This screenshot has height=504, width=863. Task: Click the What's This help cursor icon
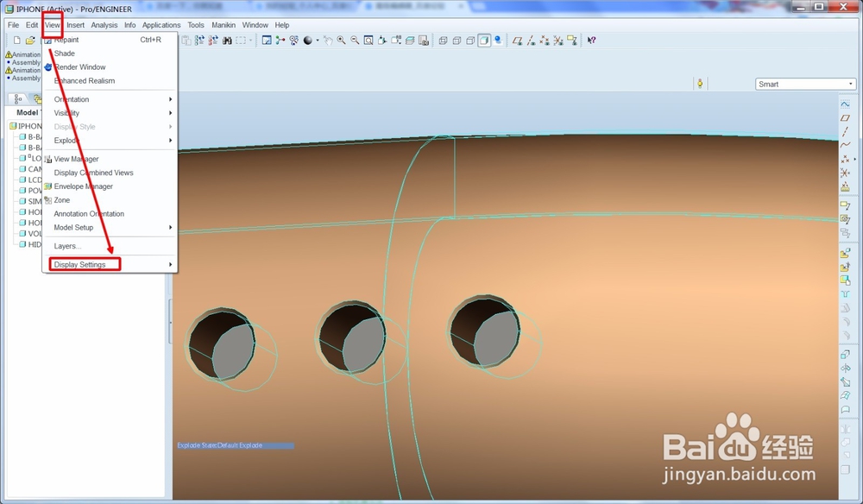(x=592, y=41)
